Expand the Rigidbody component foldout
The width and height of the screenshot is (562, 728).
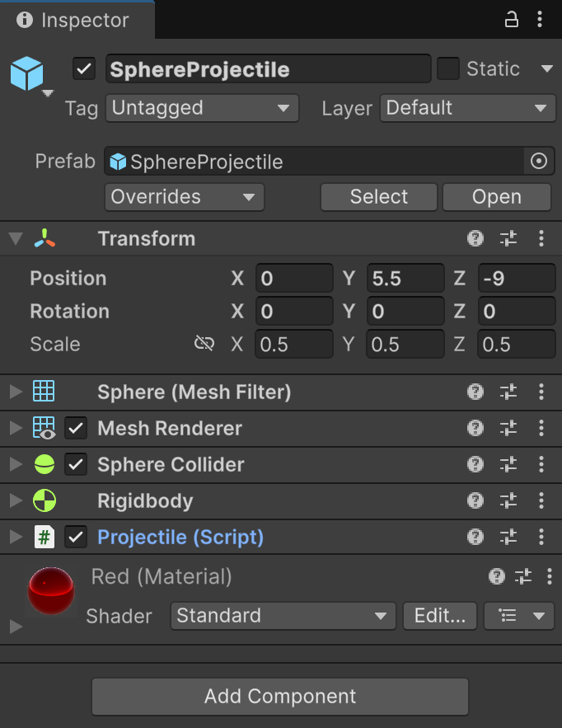tap(16, 500)
